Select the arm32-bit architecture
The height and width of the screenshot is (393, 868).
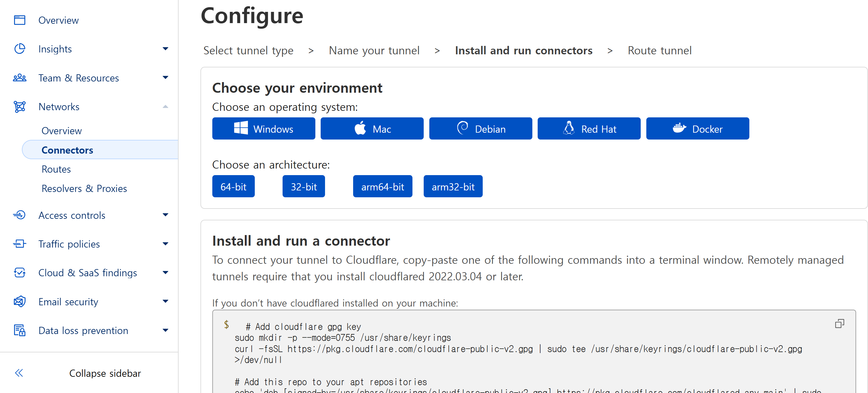[453, 186]
